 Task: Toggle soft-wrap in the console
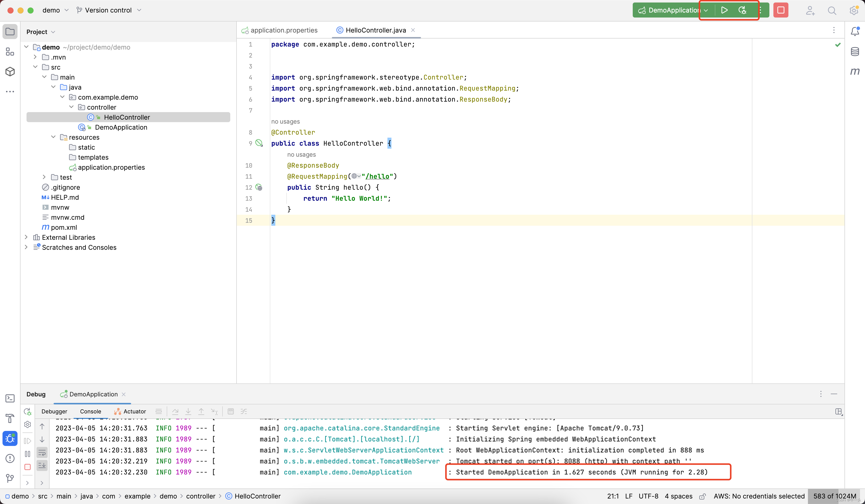point(42,452)
